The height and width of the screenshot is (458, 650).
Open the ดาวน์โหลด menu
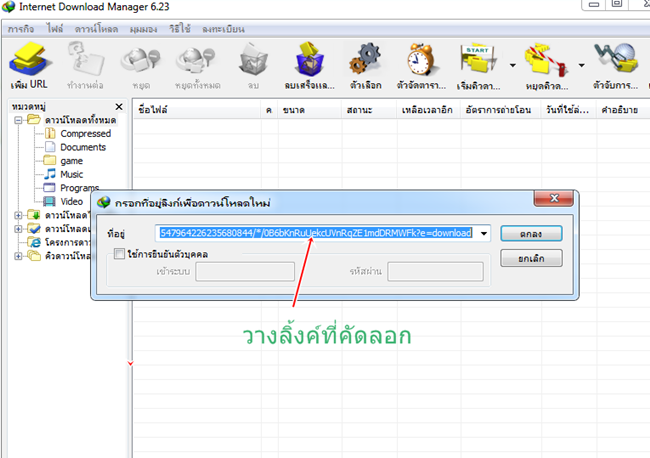(96, 29)
